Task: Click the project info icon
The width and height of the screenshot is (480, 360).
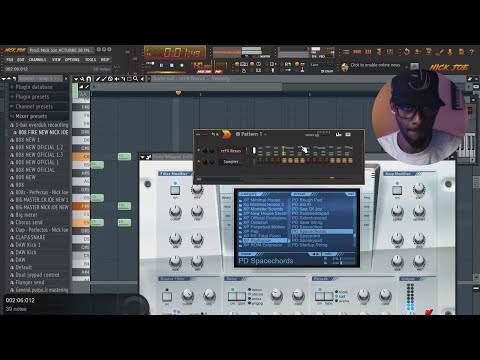Action: click(461, 52)
